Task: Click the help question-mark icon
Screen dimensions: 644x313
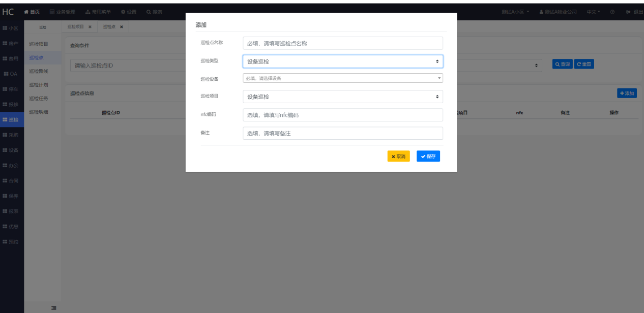Action: 612,12
